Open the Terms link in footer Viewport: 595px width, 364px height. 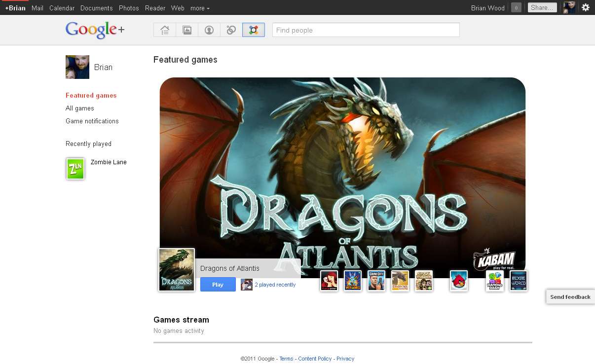[x=286, y=359]
